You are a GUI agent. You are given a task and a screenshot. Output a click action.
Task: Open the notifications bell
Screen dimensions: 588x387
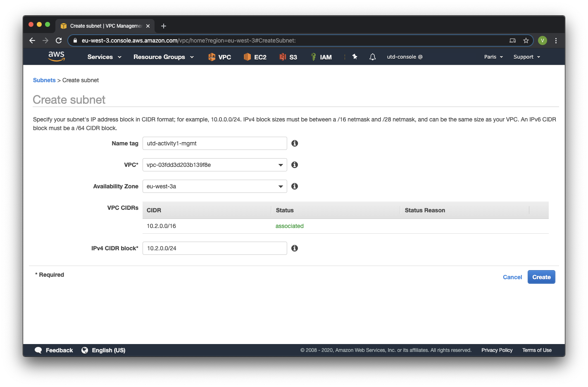tap(372, 57)
